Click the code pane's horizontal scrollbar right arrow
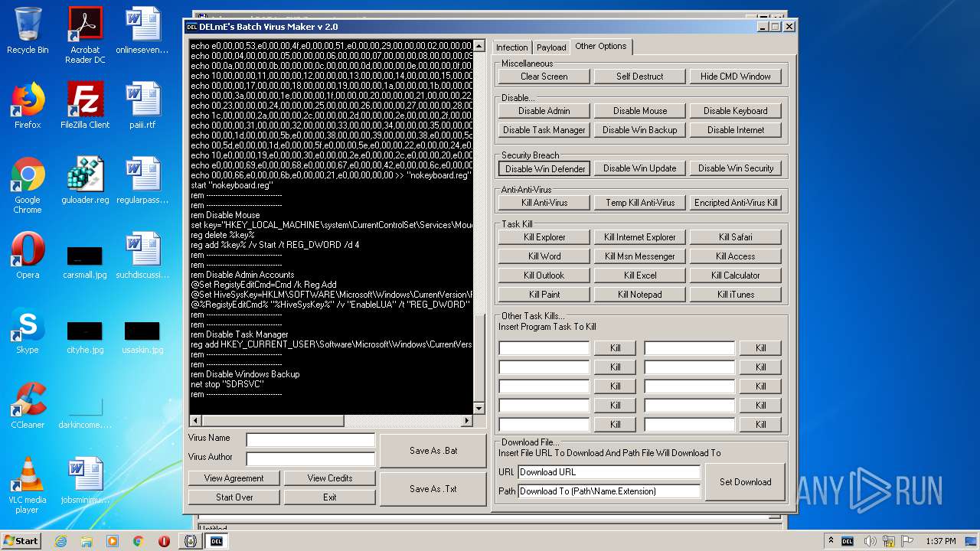980x551 pixels. point(467,421)
